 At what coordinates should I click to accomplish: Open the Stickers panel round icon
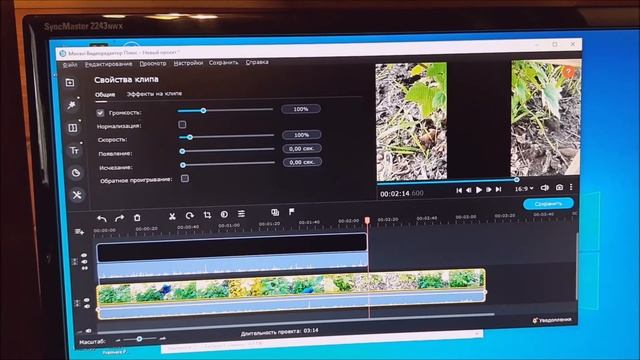click(76, 173)
